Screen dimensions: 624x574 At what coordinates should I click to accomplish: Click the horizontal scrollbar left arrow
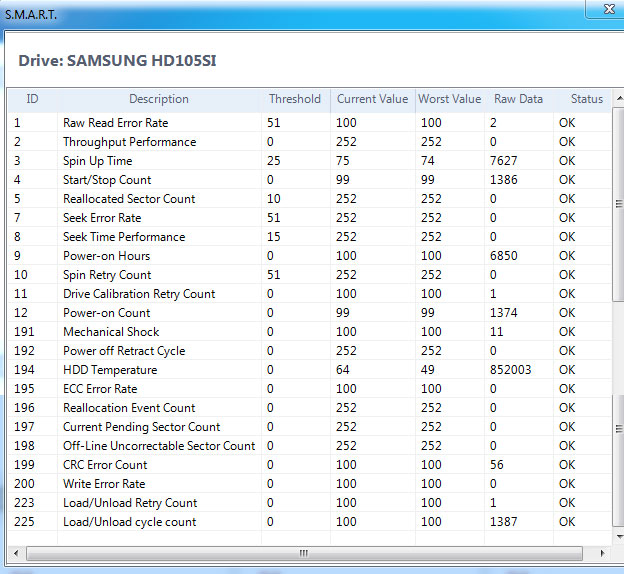pos(16,553)
